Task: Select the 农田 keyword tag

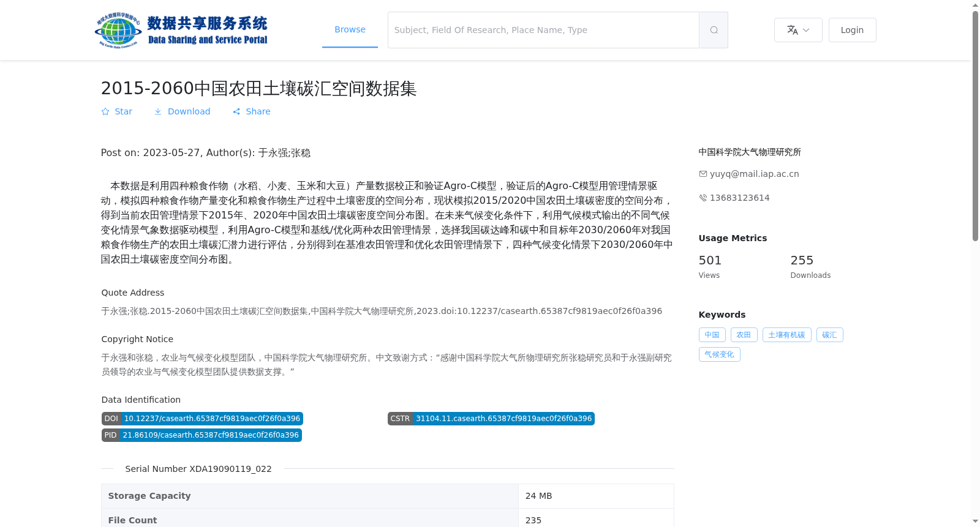Action: pos(744,335)
